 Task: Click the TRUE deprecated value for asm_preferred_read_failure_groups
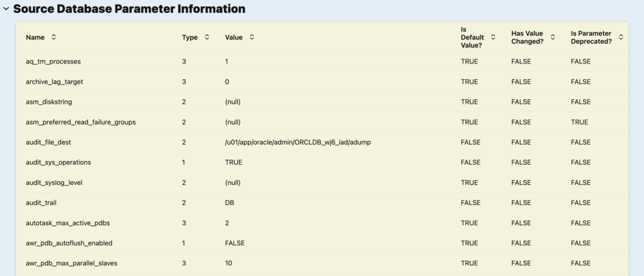point(579,122)
